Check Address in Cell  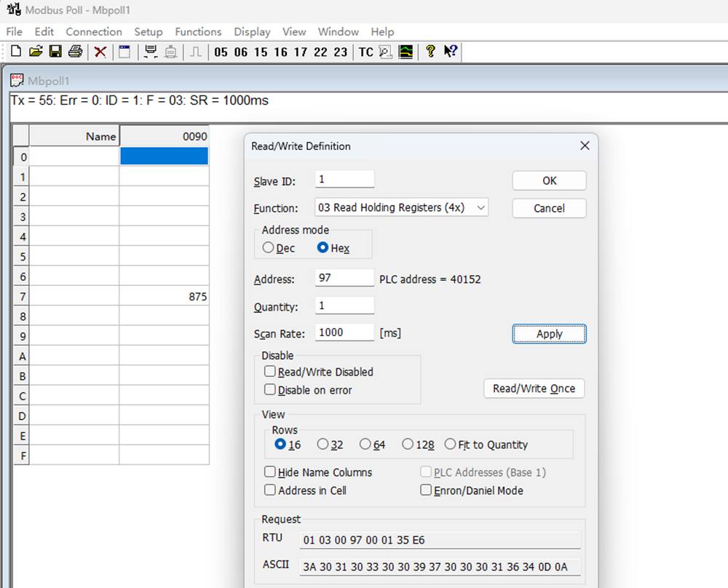coord(270,490)
